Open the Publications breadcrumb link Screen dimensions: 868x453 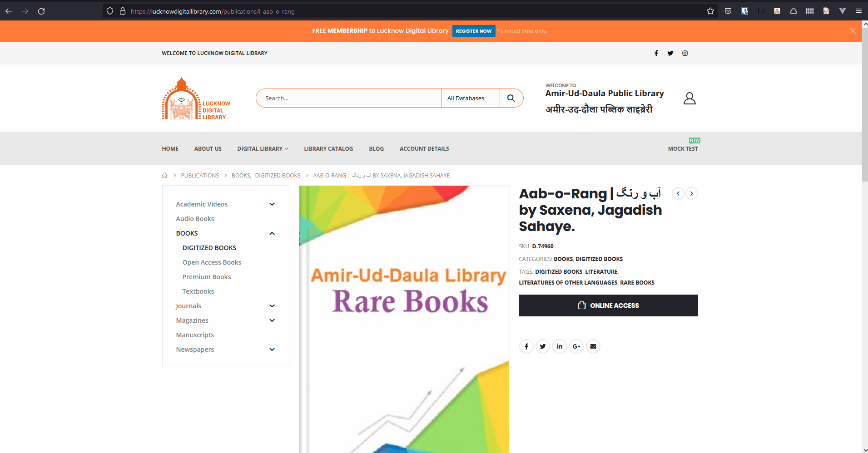click(200, 176)
